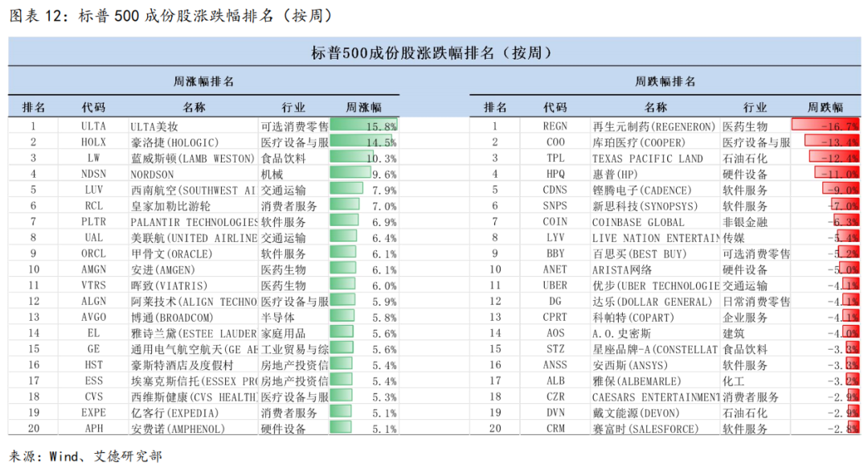Screen dimensions: 868x473
Task: Select 皇家加勒比游轮 name cell
Action: pos(170,206)
